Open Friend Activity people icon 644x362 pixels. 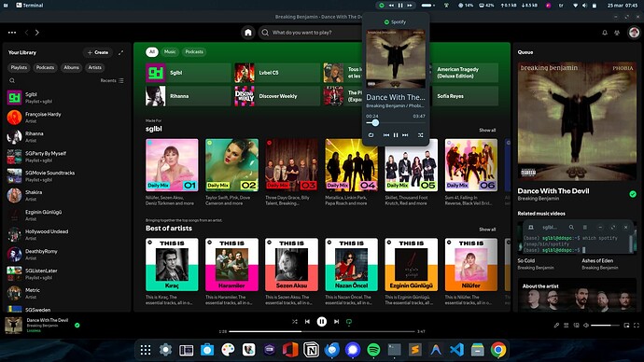617,33
